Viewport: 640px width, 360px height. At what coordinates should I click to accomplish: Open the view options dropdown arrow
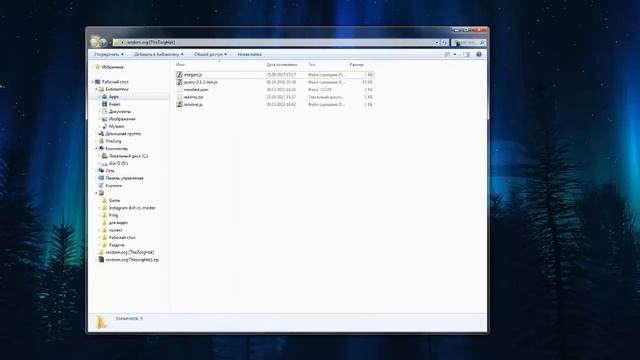455,54
